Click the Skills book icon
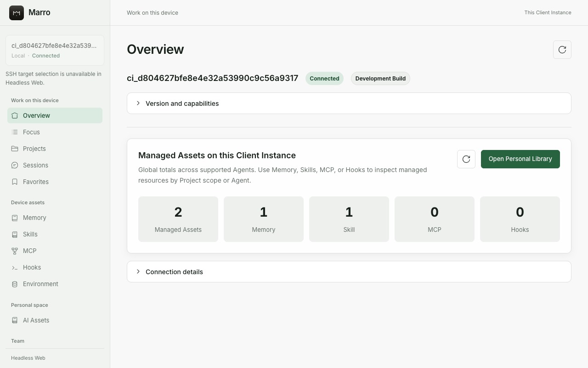The height and width of the screenshot is (368, 588). click(x=15, y=234)
